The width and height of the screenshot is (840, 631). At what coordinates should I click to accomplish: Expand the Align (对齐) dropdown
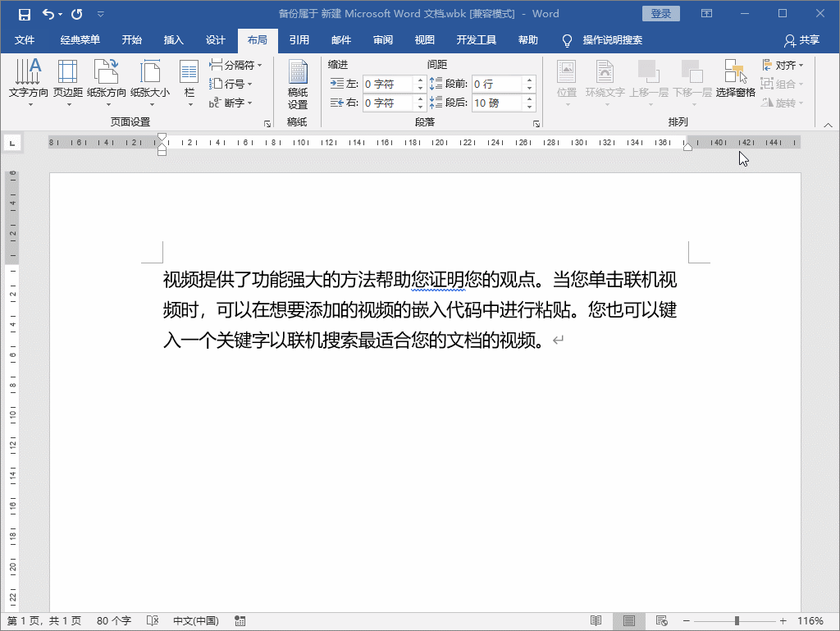pyautogui.click(x=783, y=65)
